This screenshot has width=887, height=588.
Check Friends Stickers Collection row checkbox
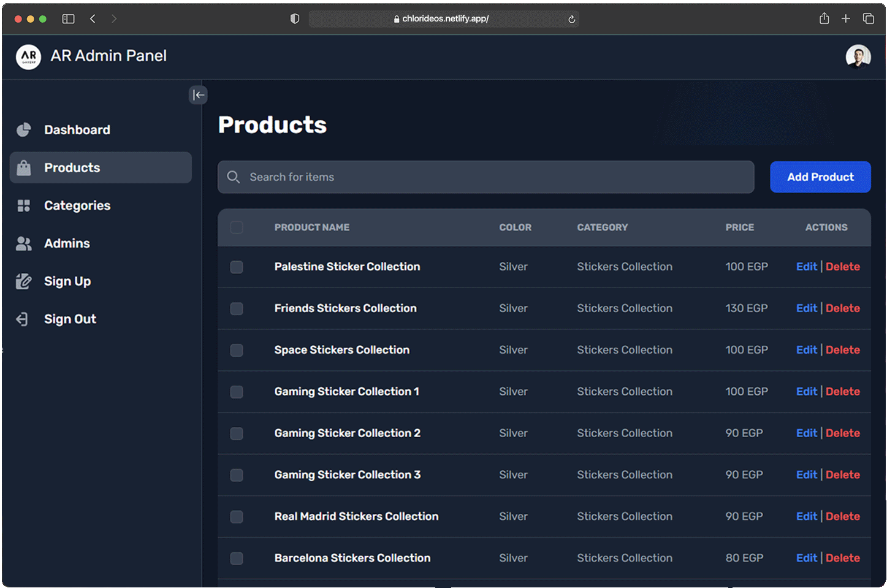click(x=237, y=309)
